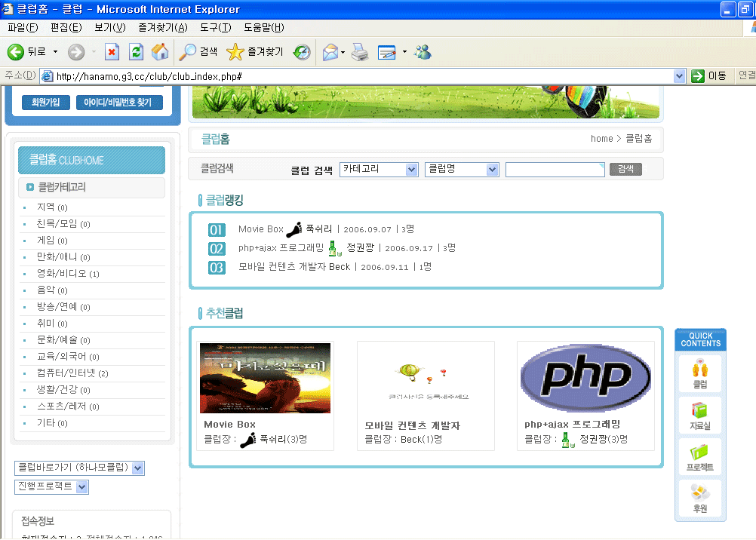Open the Mail toolbar icon
The image size is (756, 540).
pyautogui.click(x=330, y=52)
